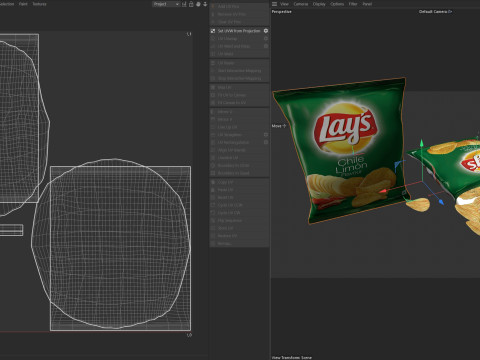Image resolution: width=480 pixels, height=360 pixels.
Task: Open the viewport Panel menu
Action: (x=367, y=4)
